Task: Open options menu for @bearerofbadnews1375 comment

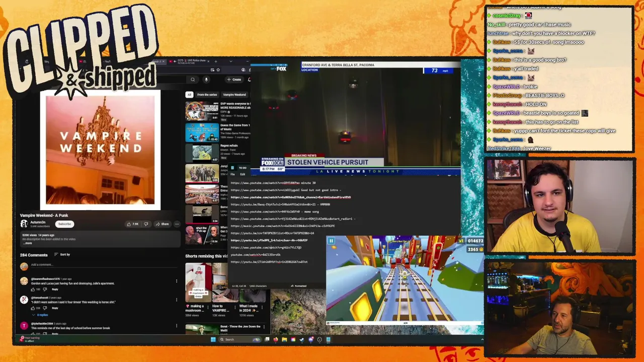Action: pyautogui.click(x=177, y=281)
